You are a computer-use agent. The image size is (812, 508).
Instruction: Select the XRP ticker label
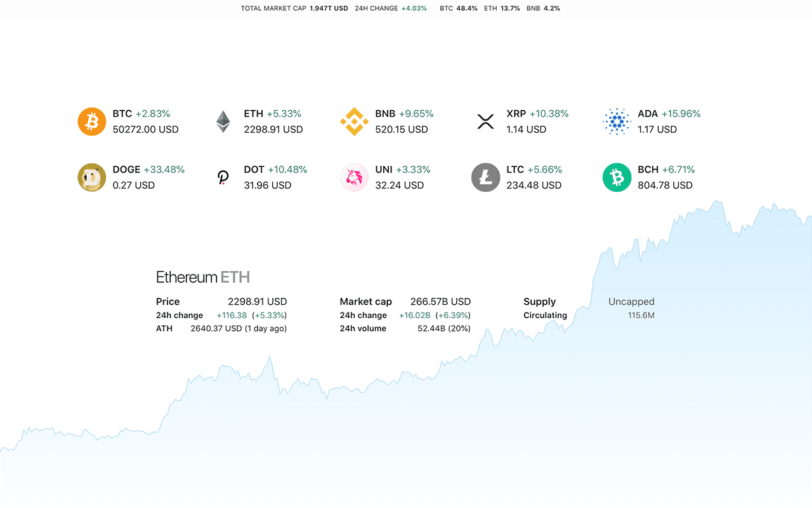(x=516, y=114)
